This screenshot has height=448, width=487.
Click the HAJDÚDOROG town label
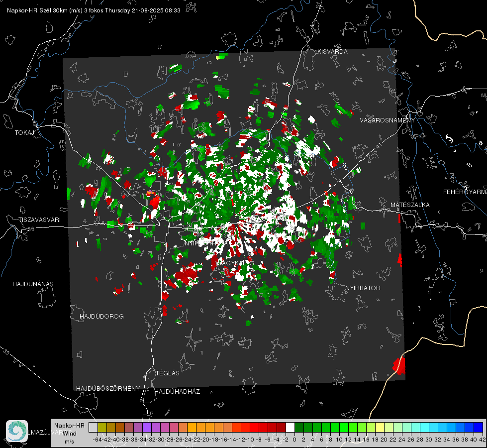(x=101, y=317)
